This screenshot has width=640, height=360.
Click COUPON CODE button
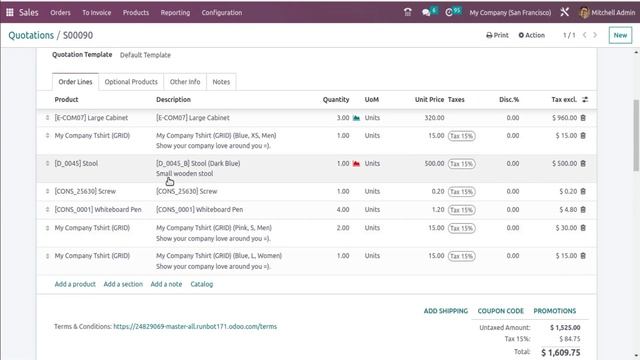[x=500, y=311]
